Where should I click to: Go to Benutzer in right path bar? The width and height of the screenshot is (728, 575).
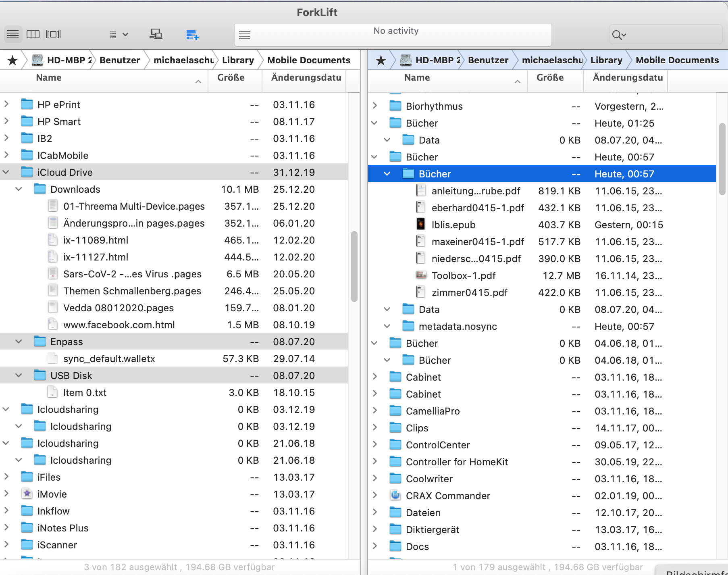[x=488, y=60]
